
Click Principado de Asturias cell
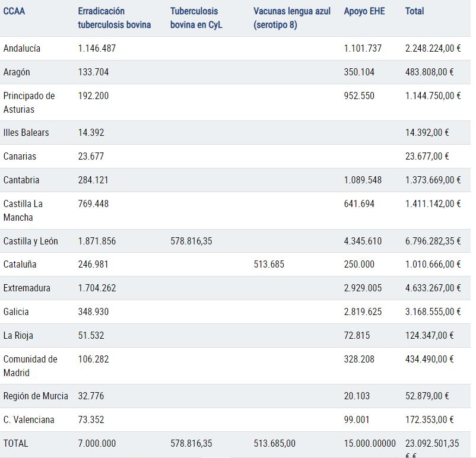point(29,103)
